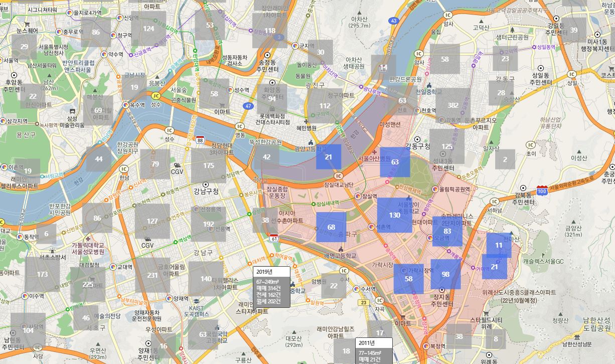Viewport: 615px width, 364px height.
Task: Click the 상일 IC interchange icon
Action: pos(572,74)
